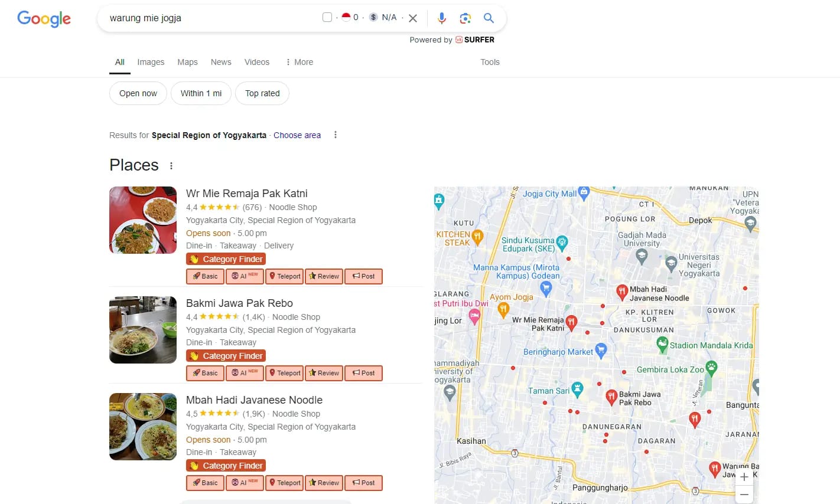The width and height of the screenshot is (840, 504).
Task: Click Beringharjo Market pin on map
Action: click(x=601, y=351)
